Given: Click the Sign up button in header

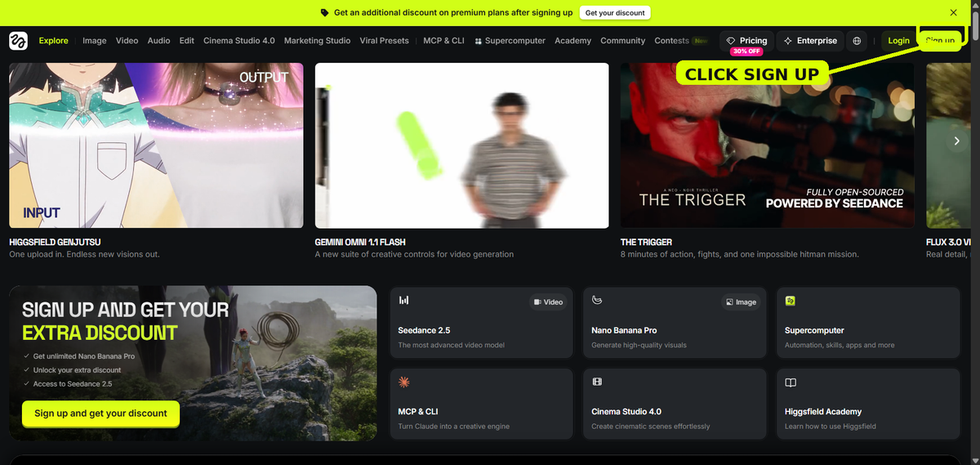Looking at the screenshot, I should (x=940, y=40).
